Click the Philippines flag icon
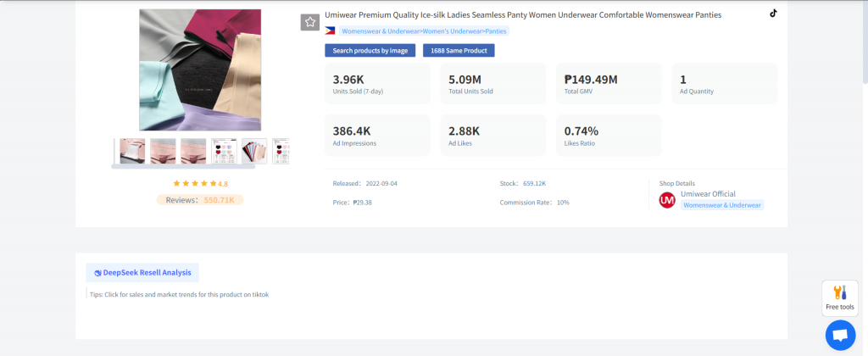The height and width of the screenshot is (356, 868). click(330, 31)
